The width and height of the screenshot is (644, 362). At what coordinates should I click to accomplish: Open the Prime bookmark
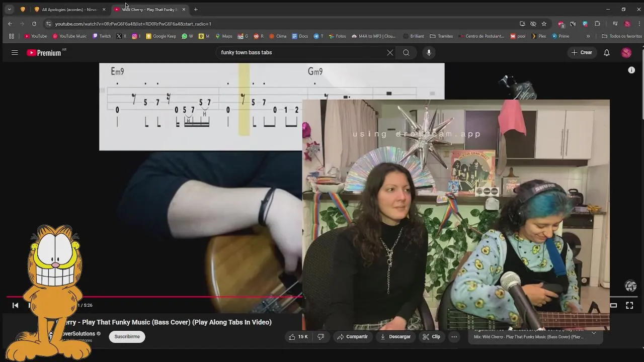coord(560,36)
